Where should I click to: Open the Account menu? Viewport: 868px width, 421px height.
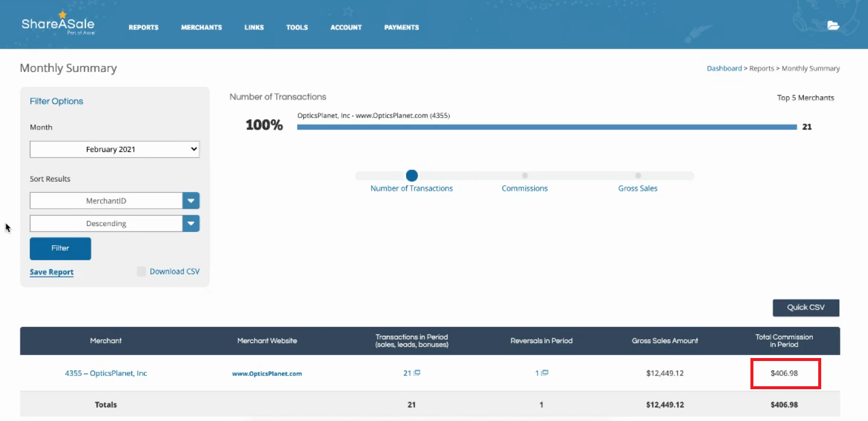pos(346,28)
